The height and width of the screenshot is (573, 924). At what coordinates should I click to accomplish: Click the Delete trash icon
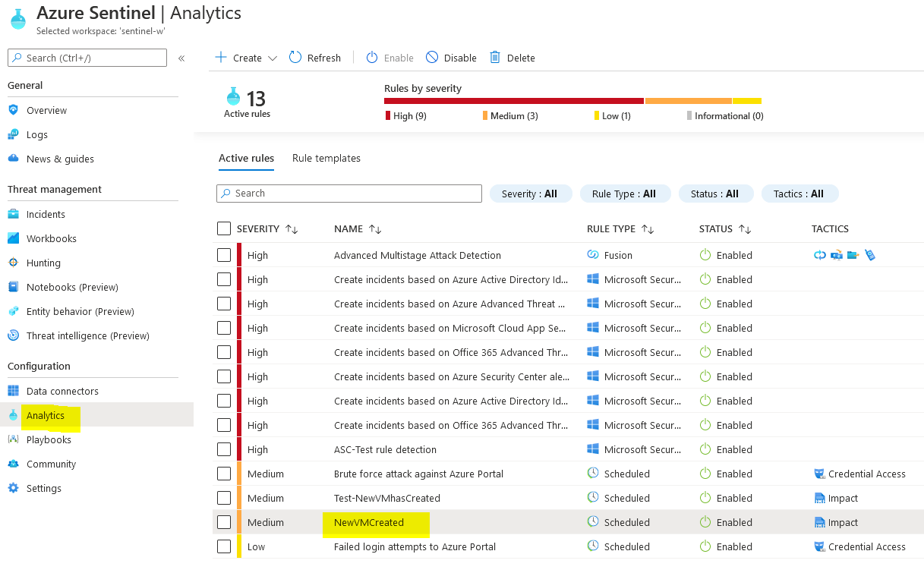495,58
